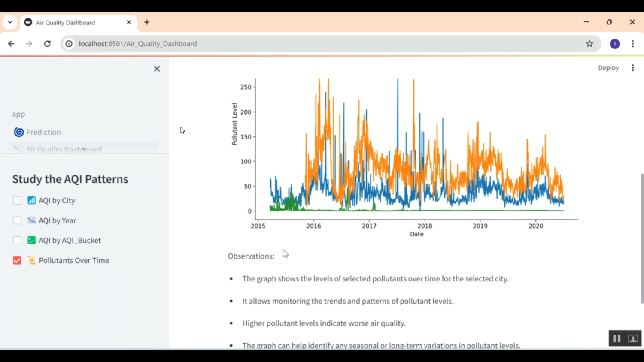Open the Streamlit three-dot options menu
The width and height of the screenshot is (644, 362).
tap(633, 68)
